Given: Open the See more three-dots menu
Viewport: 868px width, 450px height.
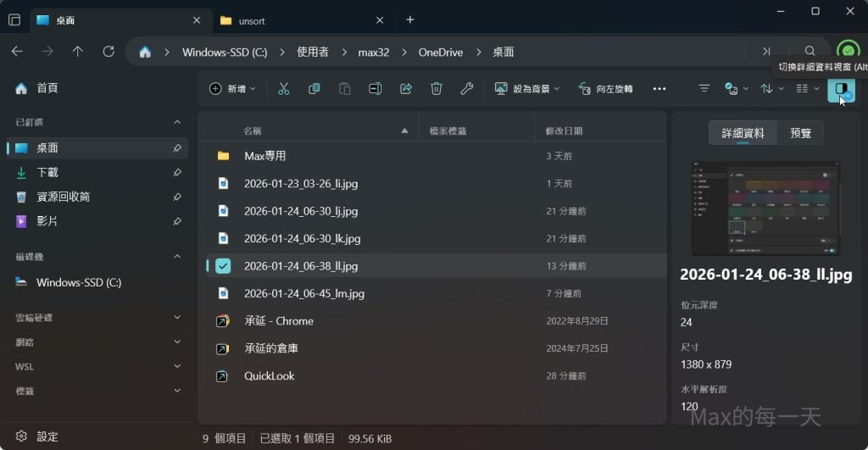Looking at the screenshot, I should pyautogui.click(x=659, y=89).
